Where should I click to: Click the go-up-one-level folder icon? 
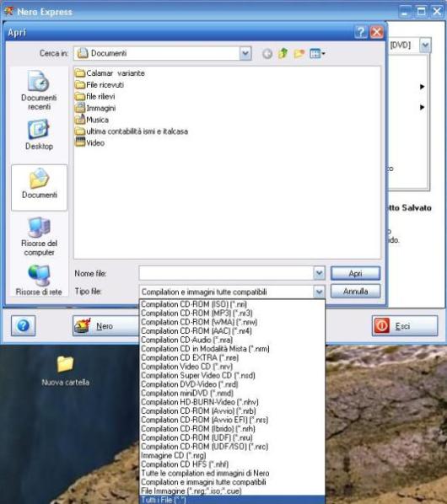tap(283, 53)
